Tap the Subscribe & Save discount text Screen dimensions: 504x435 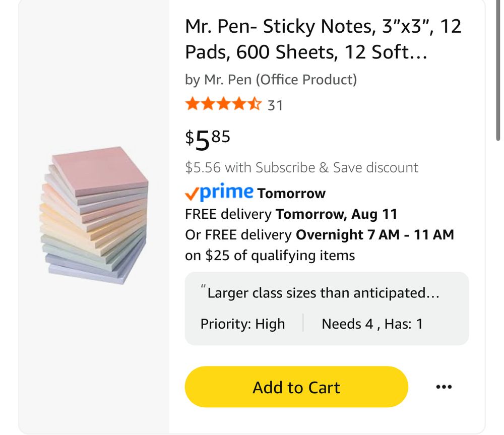coord(301,167)
